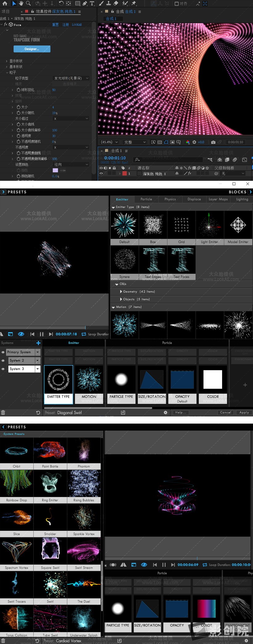Click the Zoom magnifier tool
Screen dimensions: 253x644
click(28, 3)
